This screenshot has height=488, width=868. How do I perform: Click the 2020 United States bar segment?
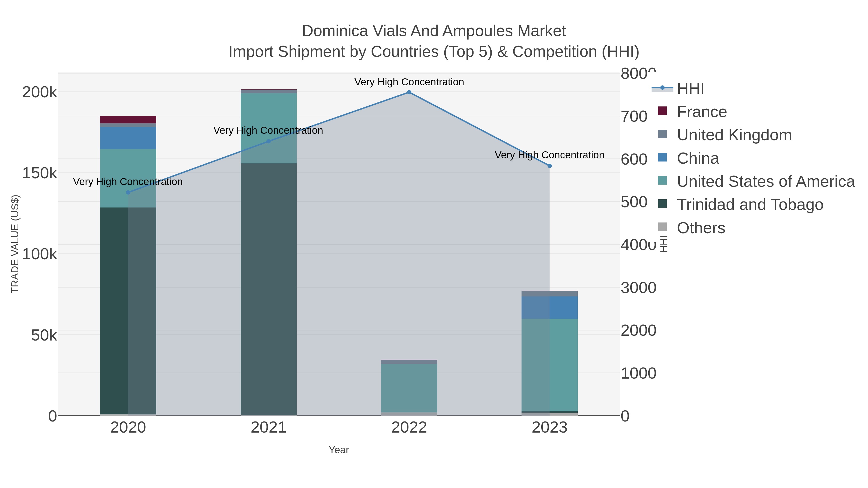point(128,178)
